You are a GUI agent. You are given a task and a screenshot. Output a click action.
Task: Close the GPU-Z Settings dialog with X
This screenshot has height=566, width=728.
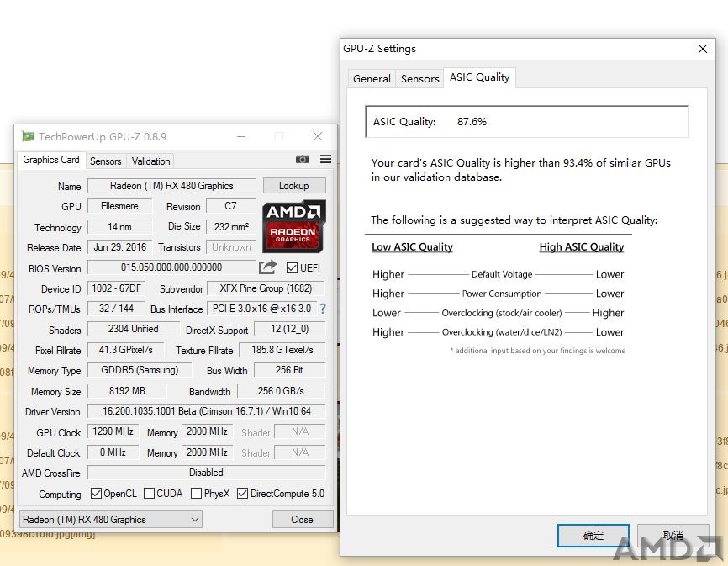[x=703, y=49]
